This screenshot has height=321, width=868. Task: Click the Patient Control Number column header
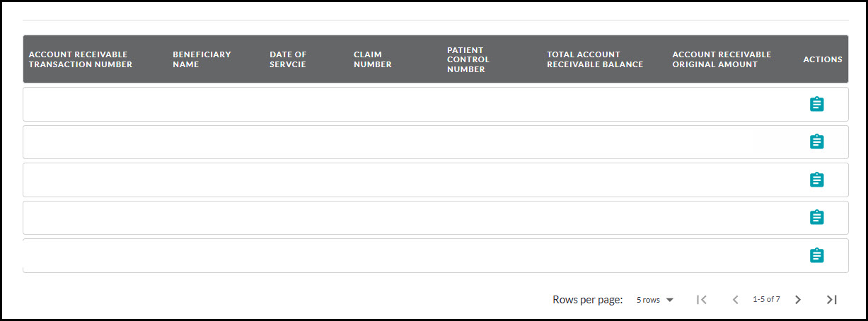(x=468, y=59)
